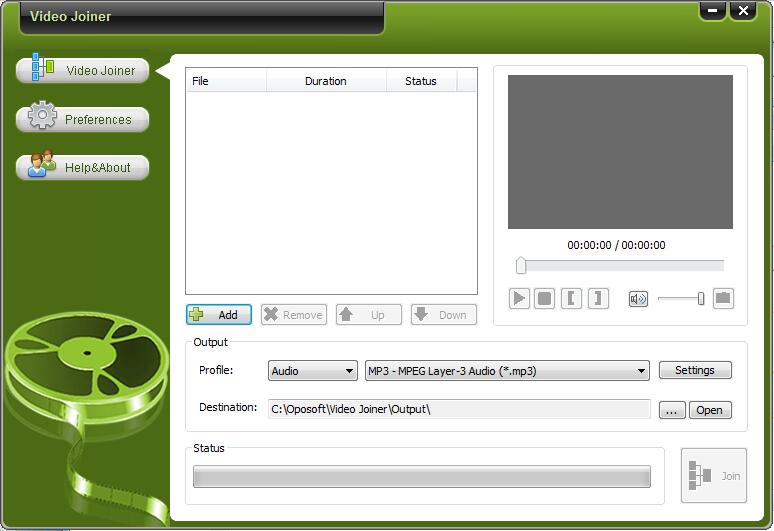Viewport: 774px width, 531px height.
Task: Set the end mark with right bracket icon
Action: tap(598, 298)
